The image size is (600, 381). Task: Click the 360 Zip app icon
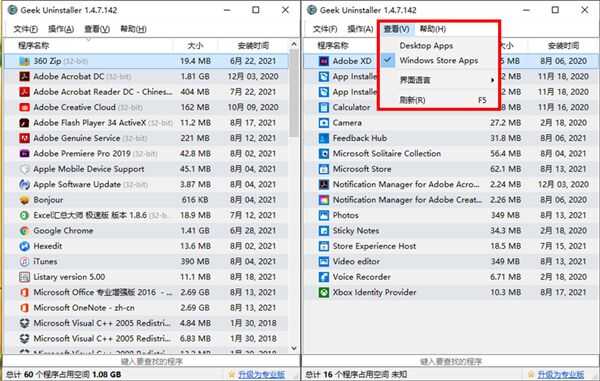(24, 61)
